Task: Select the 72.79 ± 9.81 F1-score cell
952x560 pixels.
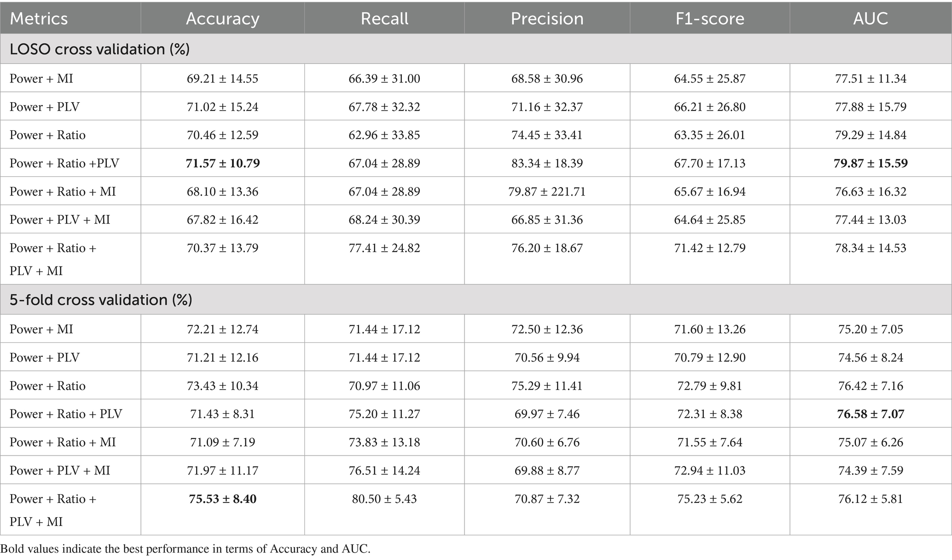Action: [x=709, y=386]
